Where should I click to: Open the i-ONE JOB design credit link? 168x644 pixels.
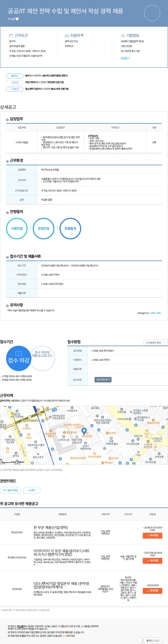click(155, 313)
